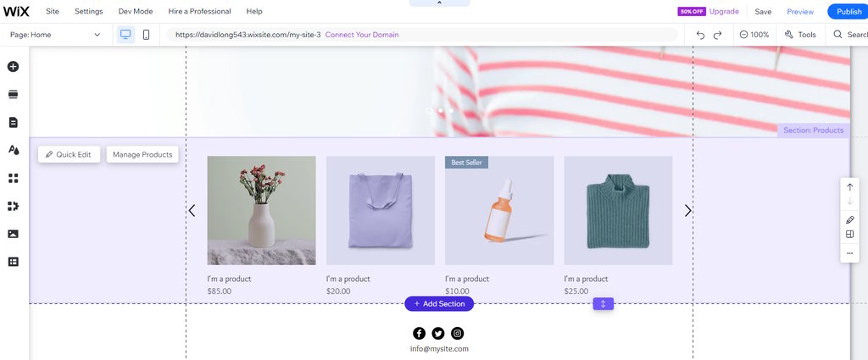Click the $85.00 price text

click(220, 291)
